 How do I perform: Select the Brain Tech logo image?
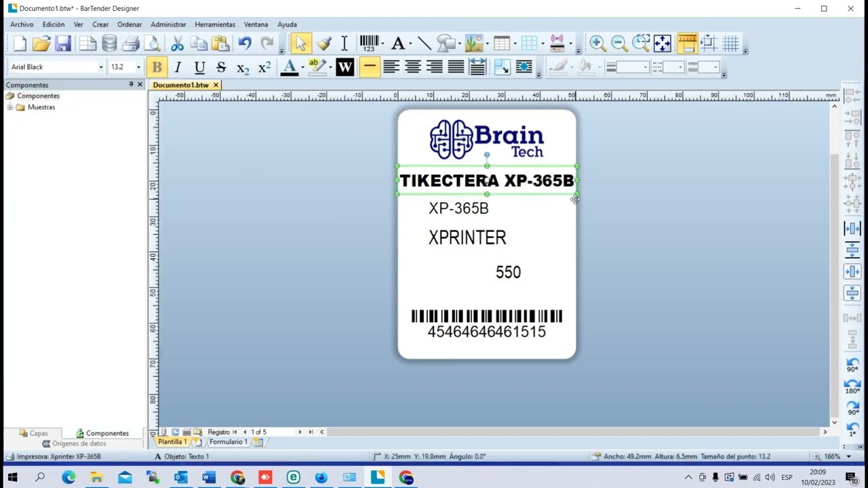pos(487,140)
